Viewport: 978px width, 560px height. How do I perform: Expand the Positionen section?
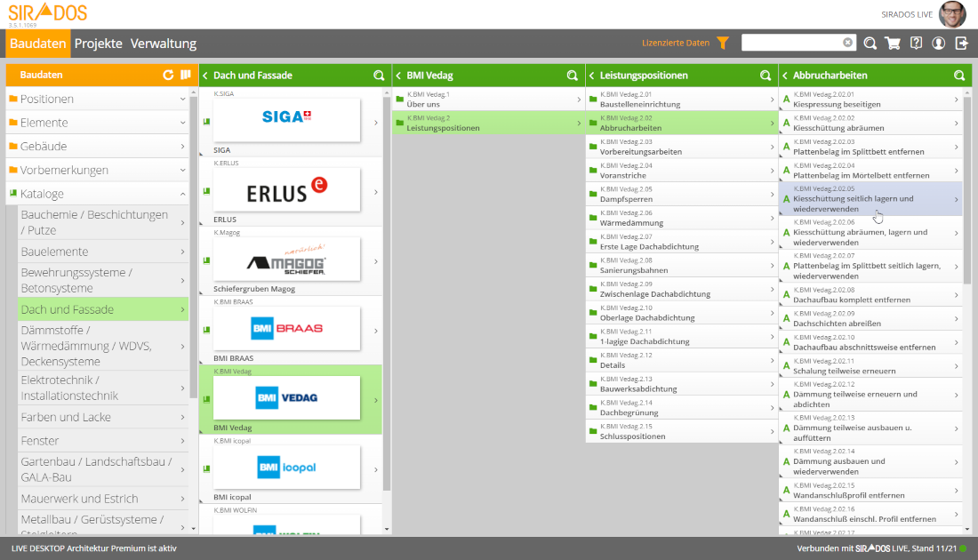[98, 99]
